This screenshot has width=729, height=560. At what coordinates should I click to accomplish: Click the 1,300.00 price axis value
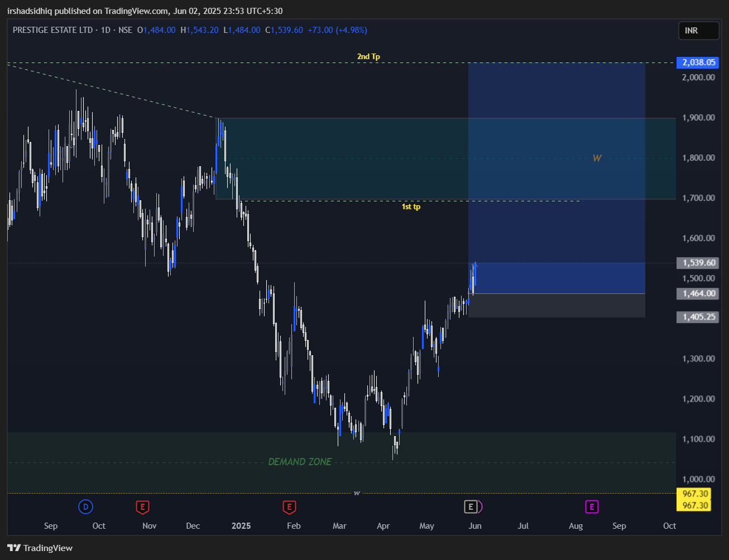[x=698, y=359]
